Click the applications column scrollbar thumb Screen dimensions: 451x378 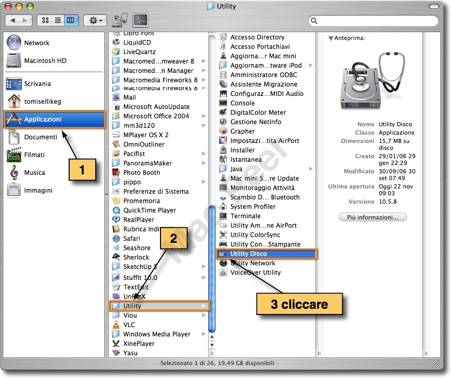click(x=212, y=268)
